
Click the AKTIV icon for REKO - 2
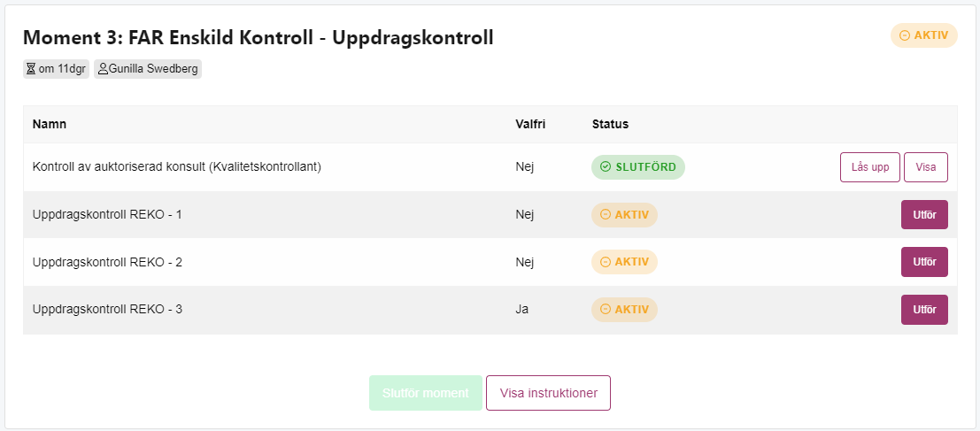pyautogui.click(x=605, y=262)
